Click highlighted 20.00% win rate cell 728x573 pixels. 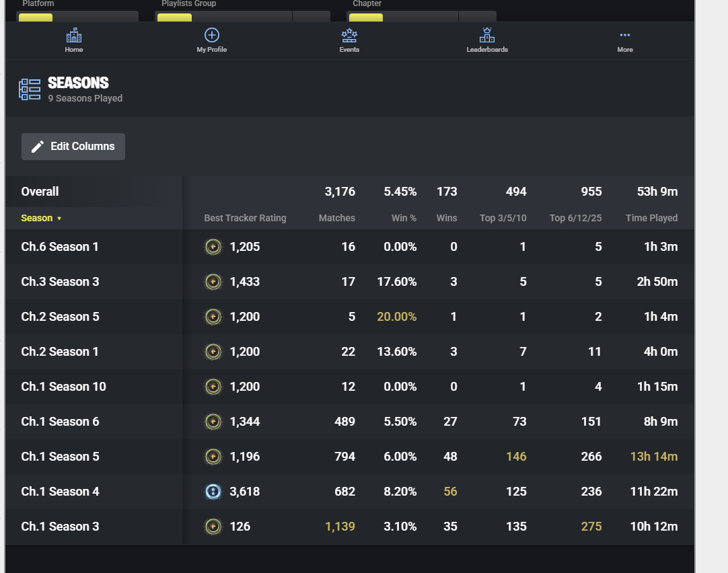[396, 317]
